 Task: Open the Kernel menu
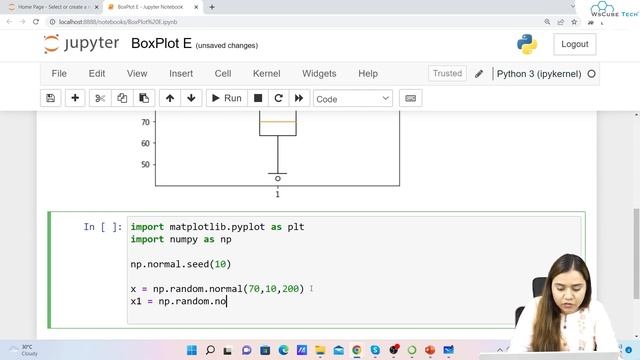tap(267, 73)
